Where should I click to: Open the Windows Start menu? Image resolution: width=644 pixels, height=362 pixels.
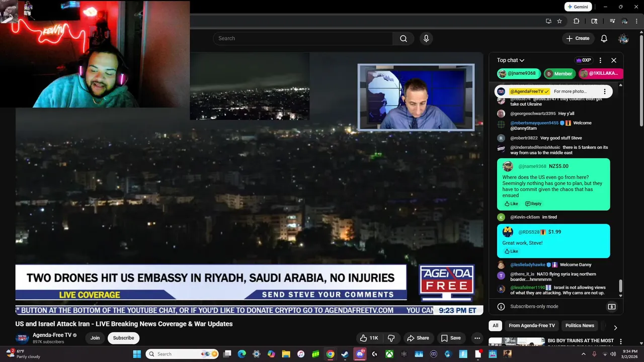137,354
